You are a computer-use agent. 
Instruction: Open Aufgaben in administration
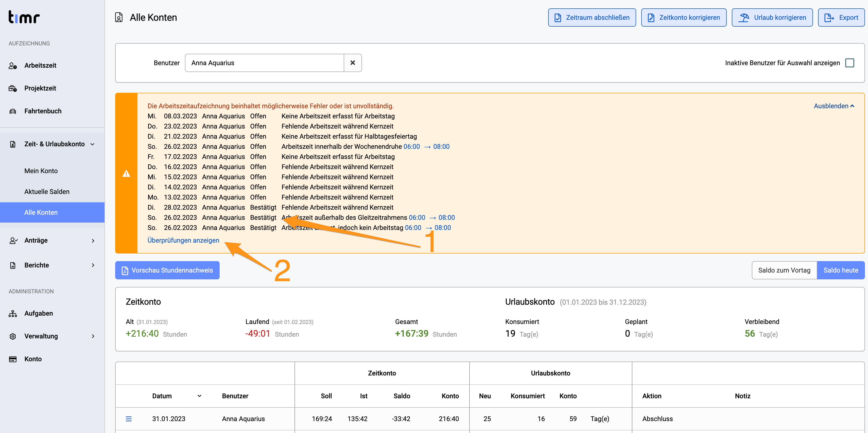(x=38, y=314)
